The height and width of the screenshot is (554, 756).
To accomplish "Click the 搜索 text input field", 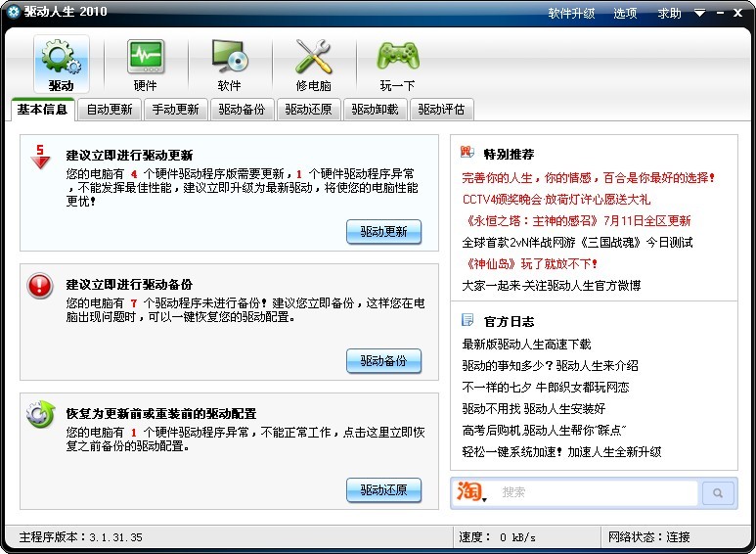I will pyautogui.click(x=597, y=493).
